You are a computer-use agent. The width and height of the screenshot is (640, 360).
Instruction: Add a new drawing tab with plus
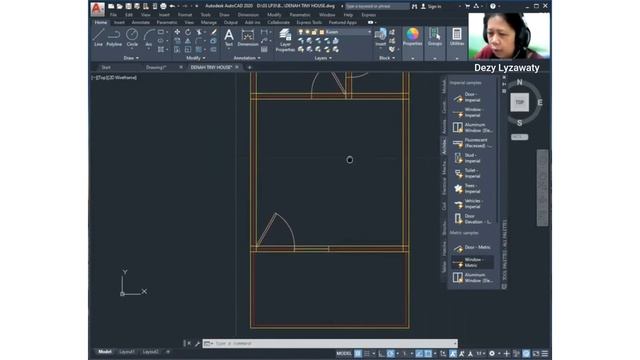click(x=249, y=67)
